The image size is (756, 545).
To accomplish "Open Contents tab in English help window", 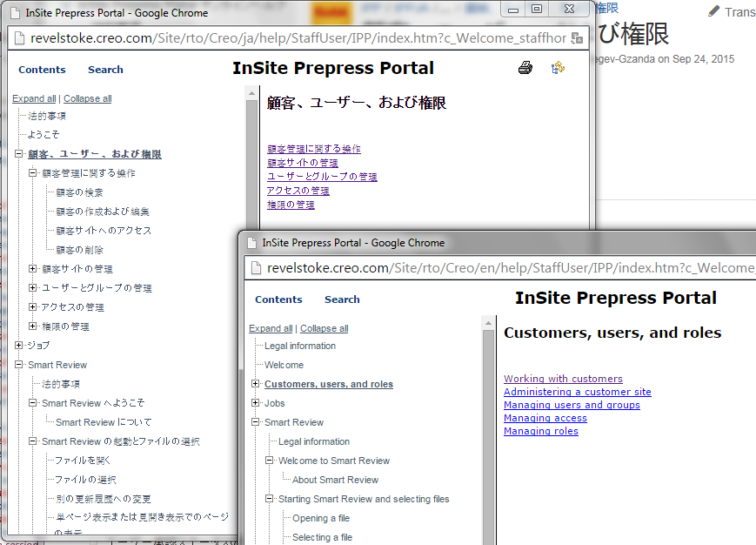I will click(278, 299).
